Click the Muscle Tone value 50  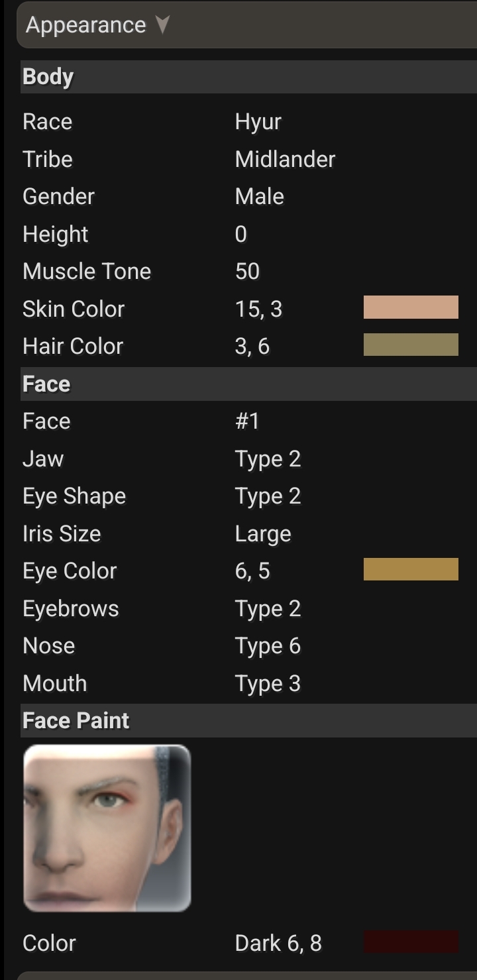tap(247, 271)
